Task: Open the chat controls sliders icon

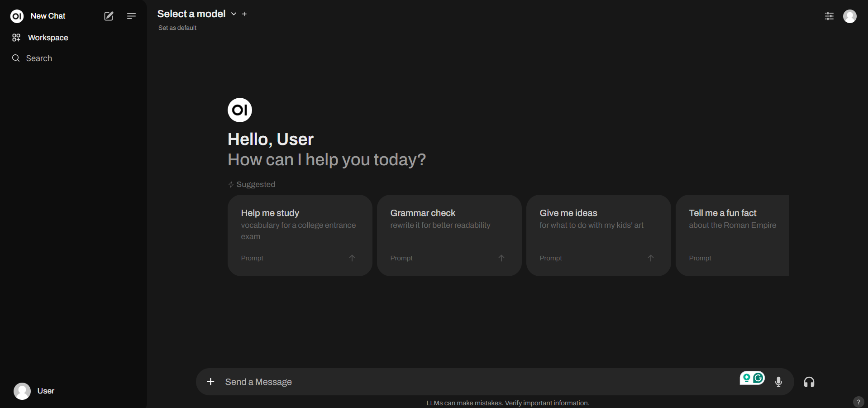Action: pyautogui.click(x=829, y=16)
